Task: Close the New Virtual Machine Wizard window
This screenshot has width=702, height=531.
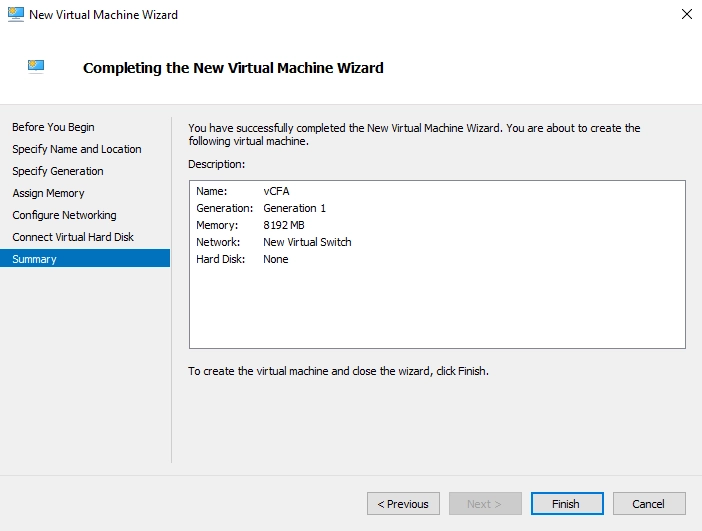Action: 687,14
